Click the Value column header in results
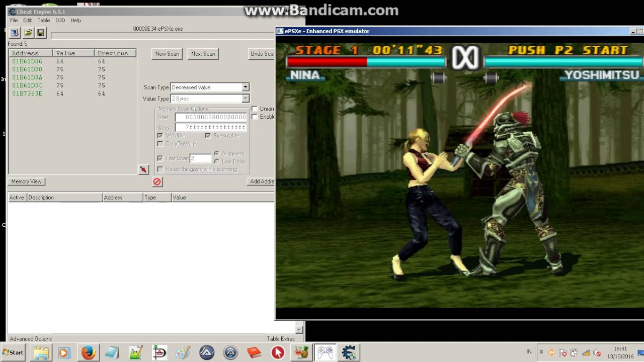 (x=73, y=53)
